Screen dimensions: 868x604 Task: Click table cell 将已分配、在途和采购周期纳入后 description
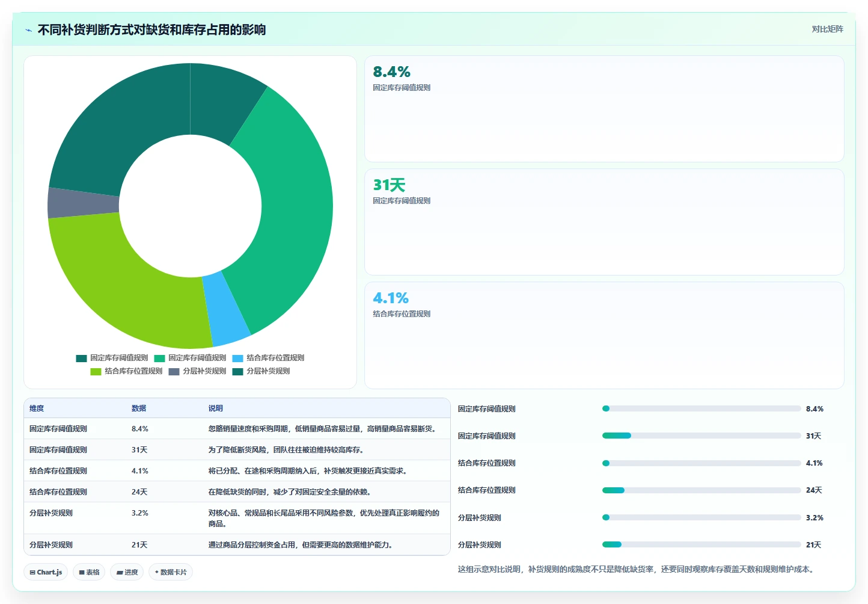pos(308,471)
